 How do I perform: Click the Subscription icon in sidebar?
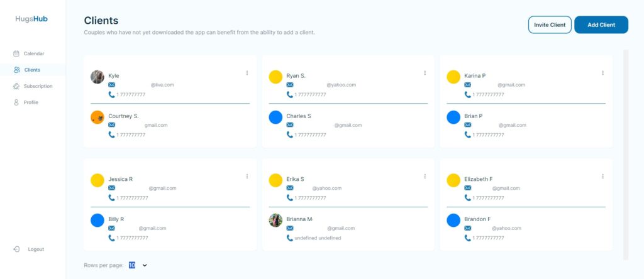click(x=16, y=86)
